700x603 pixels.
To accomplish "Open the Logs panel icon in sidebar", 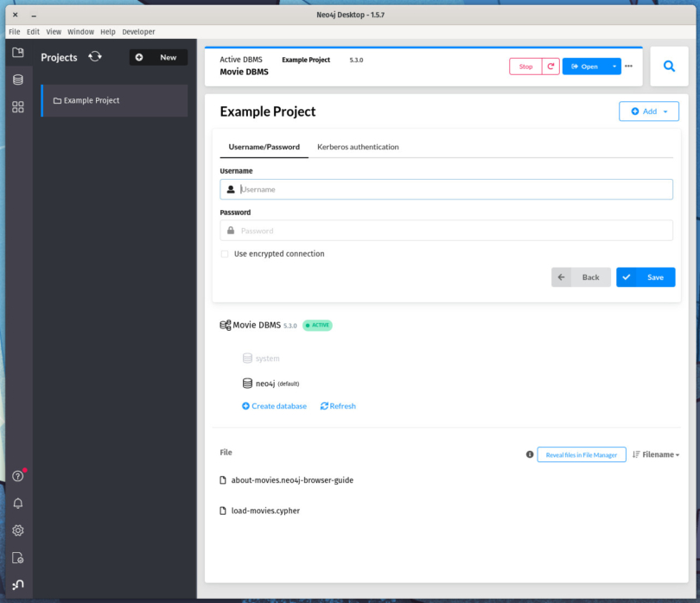I will click(17, 558).
